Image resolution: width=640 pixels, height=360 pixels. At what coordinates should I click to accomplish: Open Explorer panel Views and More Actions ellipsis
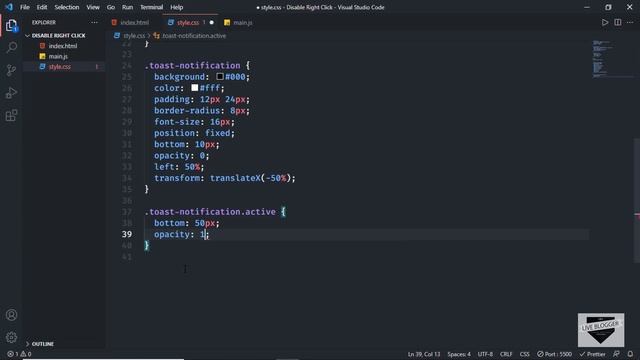coord(94,22)
